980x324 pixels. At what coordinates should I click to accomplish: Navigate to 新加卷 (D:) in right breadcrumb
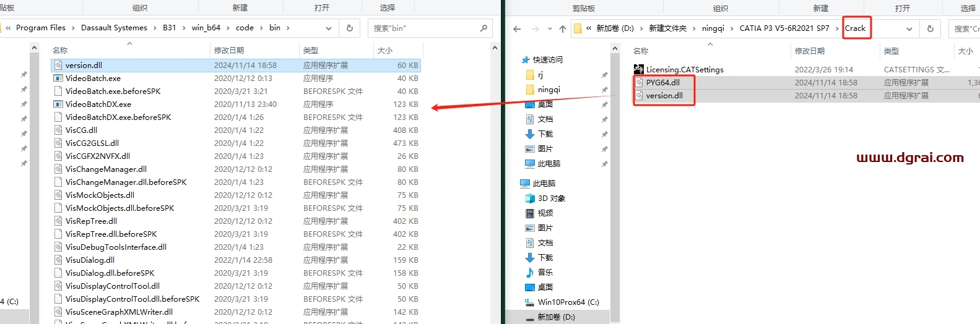(615, 28)
